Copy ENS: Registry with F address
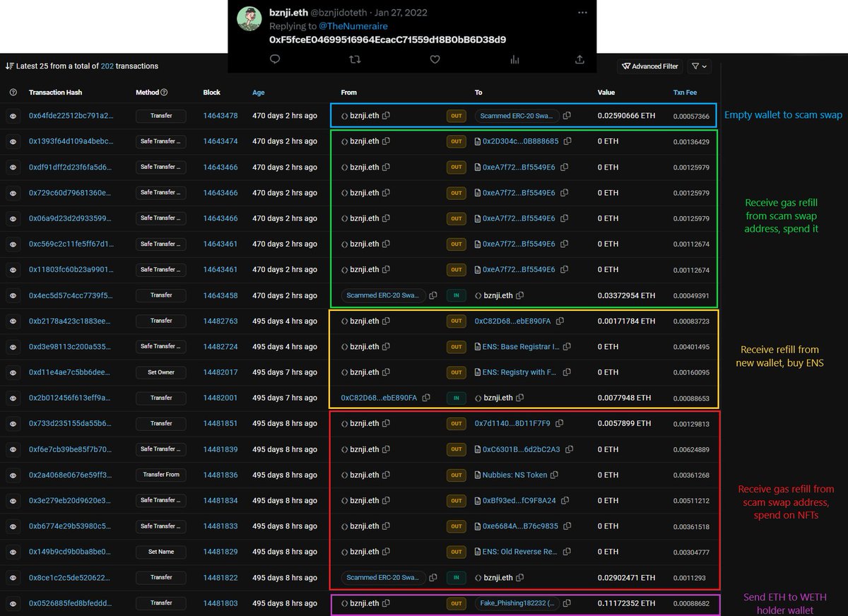Image resolution: width=848 pixels, height=616 pixels. coord(567,372)
